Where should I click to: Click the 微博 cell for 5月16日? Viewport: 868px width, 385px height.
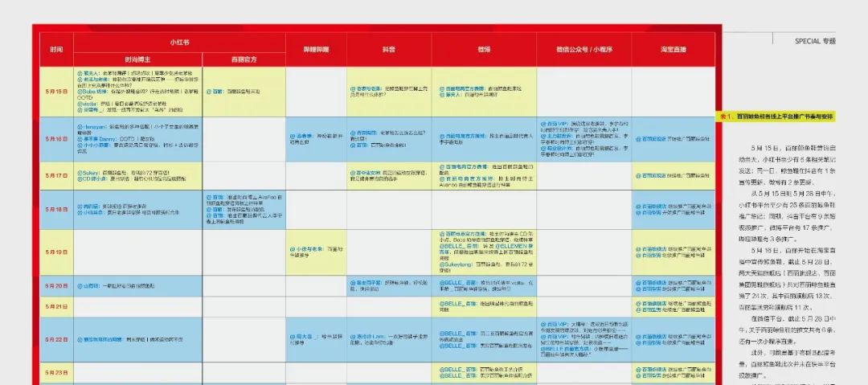point(484,139)
